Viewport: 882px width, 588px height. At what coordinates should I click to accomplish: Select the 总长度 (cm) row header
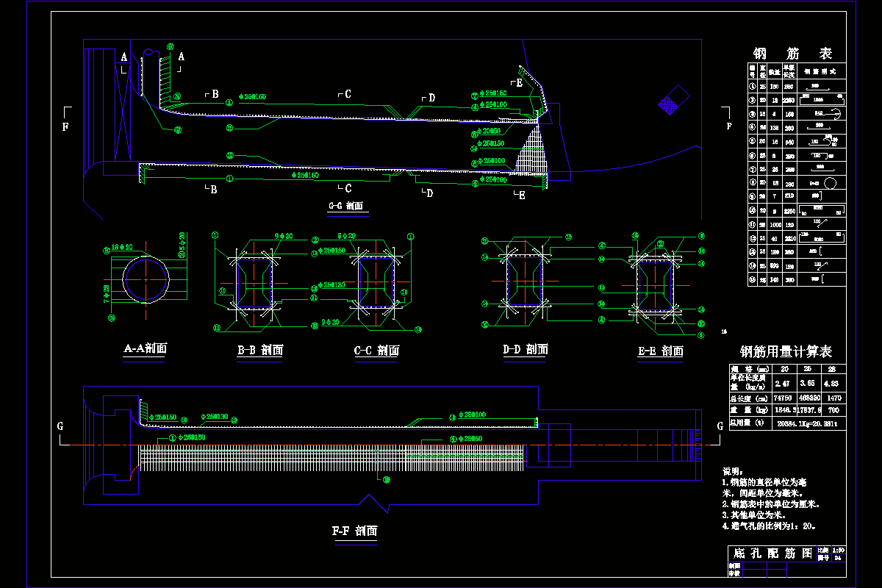point(749,398)
